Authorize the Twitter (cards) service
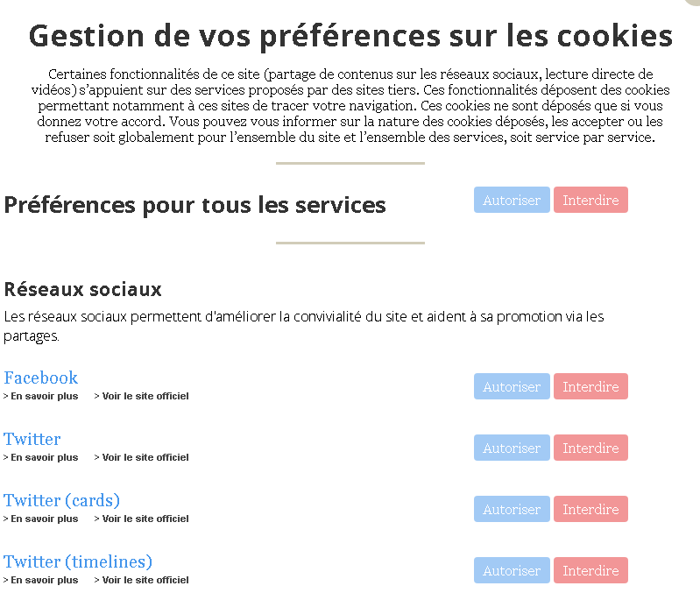The image size is (700, 600). (x=512, y=509)
